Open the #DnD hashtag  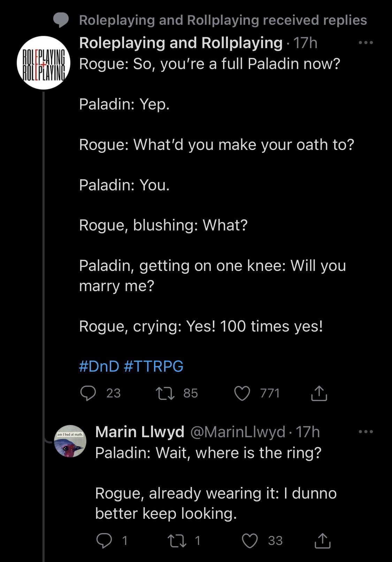[99, 366]
